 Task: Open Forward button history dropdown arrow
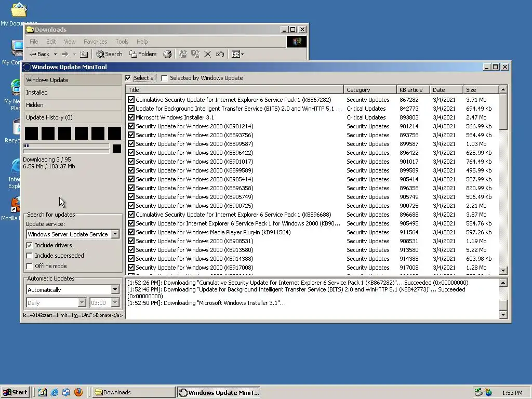point(74,54)
